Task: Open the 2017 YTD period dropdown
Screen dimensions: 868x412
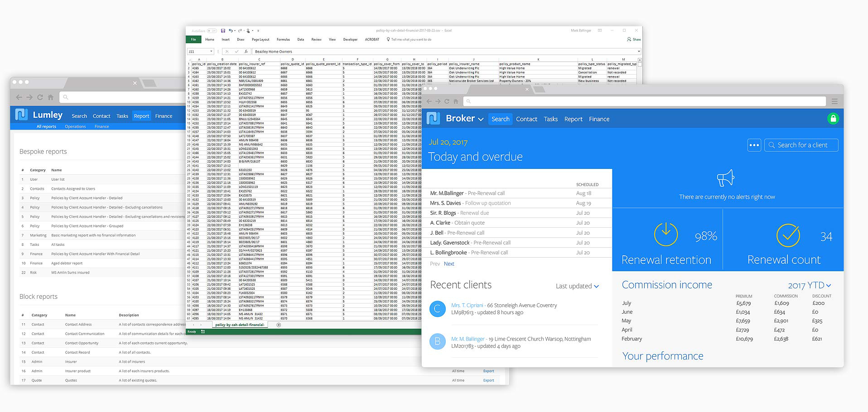Action: click(810, 286)
